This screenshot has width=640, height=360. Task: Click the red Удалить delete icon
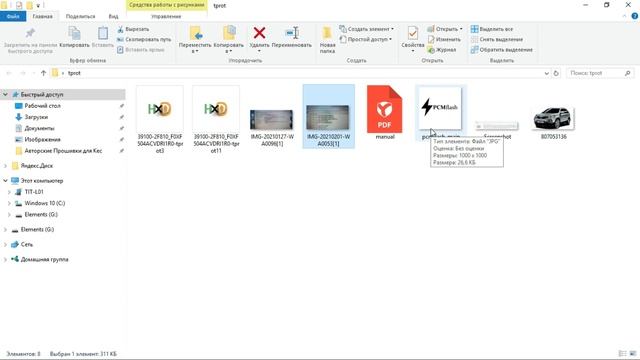click(x=259, y=33)
